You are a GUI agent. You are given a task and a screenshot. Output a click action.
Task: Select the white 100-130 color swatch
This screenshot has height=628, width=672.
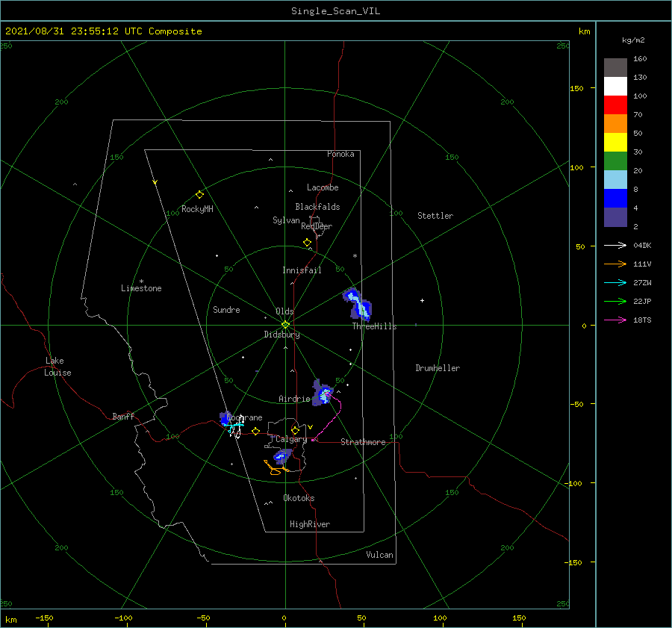[x=615, y=86]
